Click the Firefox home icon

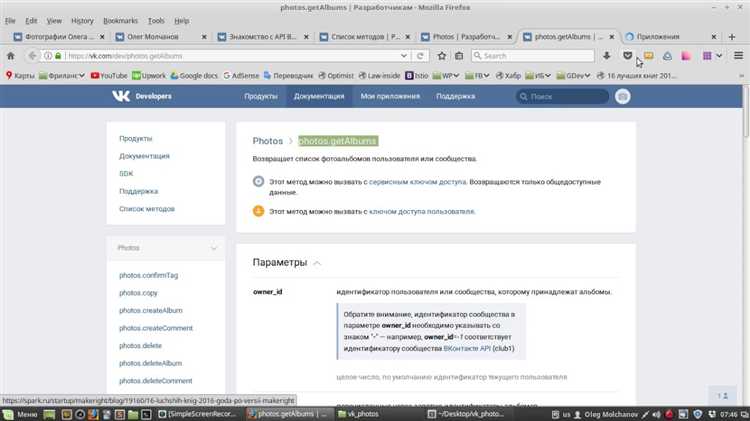click(11, 56)
